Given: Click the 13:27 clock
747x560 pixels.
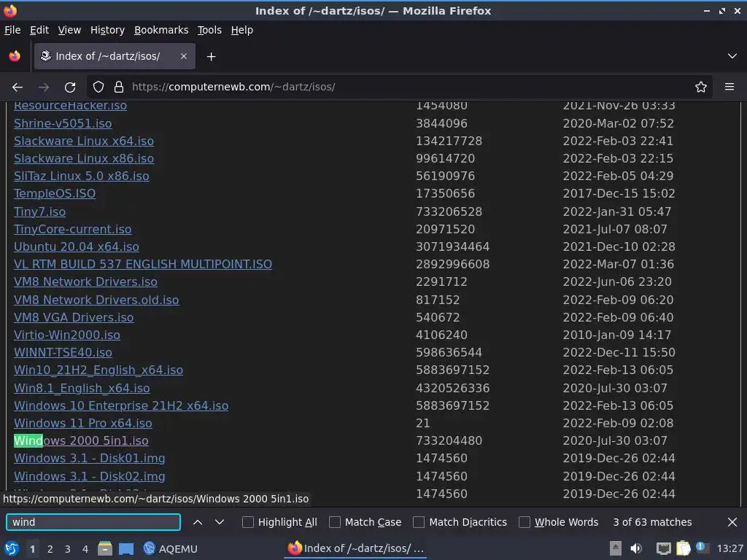Looking at the screenshot, I should [x=729, y=548].
